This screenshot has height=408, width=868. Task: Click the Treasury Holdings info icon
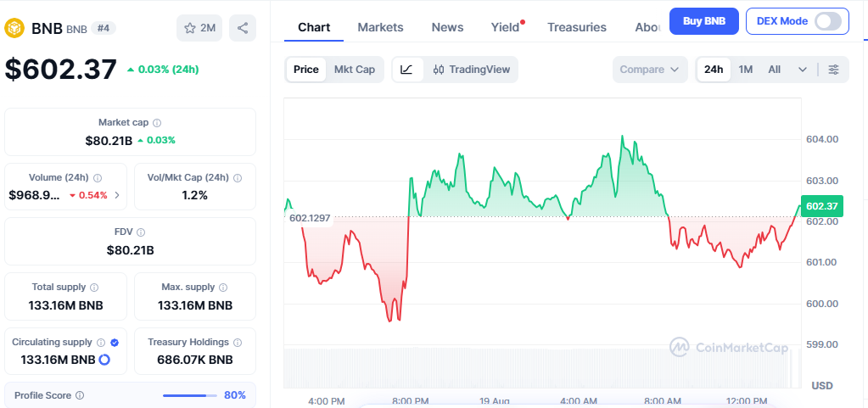point(238,343)
